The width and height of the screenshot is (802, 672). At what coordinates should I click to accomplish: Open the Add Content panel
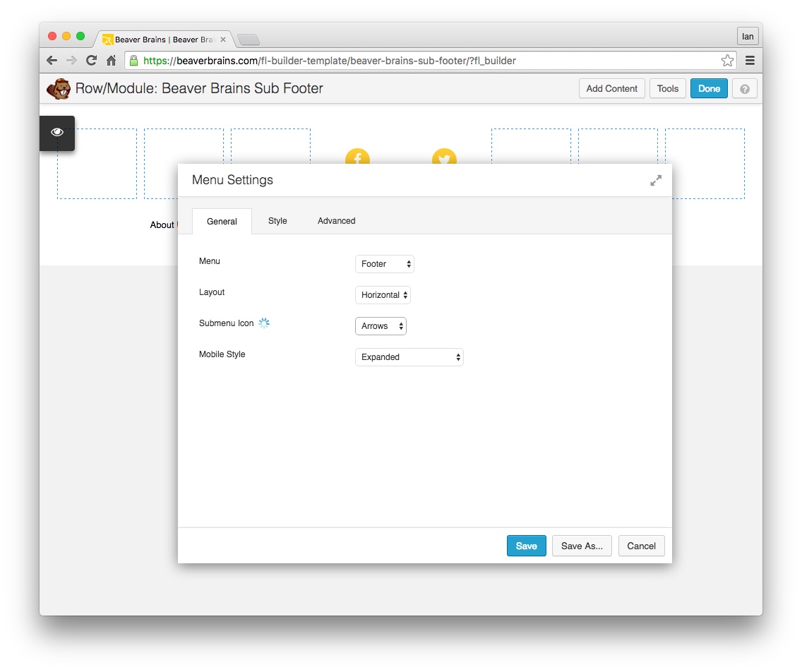[611, 88]
